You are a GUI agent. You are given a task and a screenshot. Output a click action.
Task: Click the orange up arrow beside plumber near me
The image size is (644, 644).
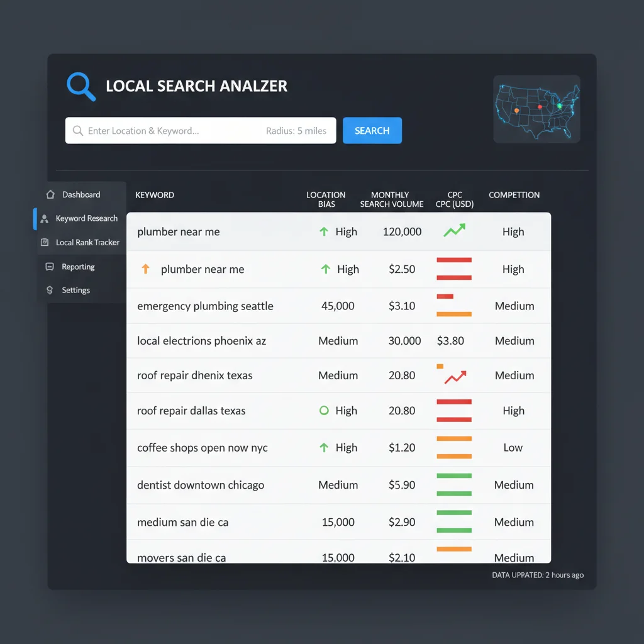(x=145, y=269)
